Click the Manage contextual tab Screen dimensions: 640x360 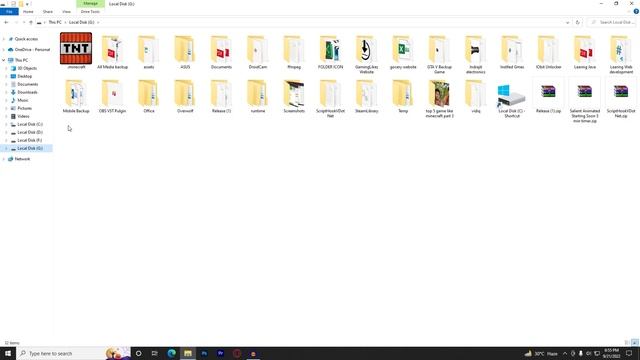coord(91,4)
